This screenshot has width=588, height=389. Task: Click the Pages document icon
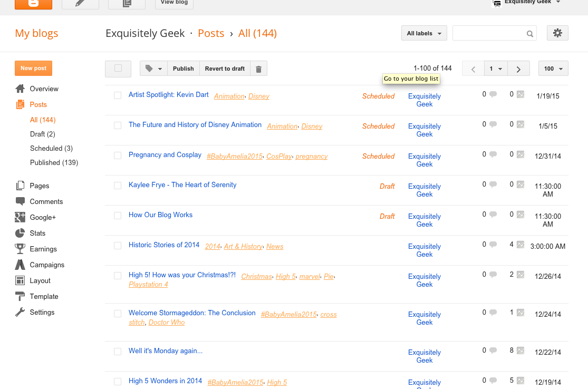20,186
